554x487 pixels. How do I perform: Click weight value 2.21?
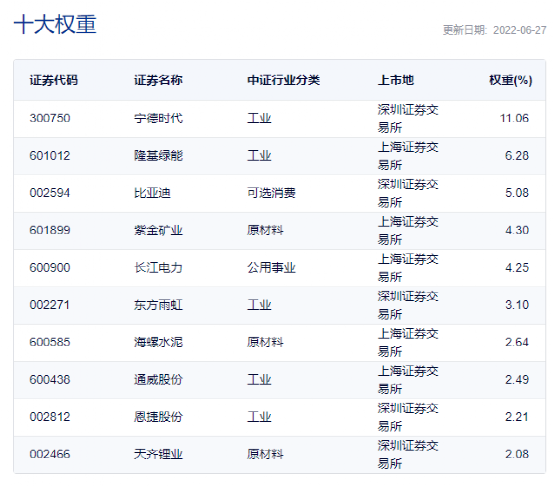[x=517, y=417]
